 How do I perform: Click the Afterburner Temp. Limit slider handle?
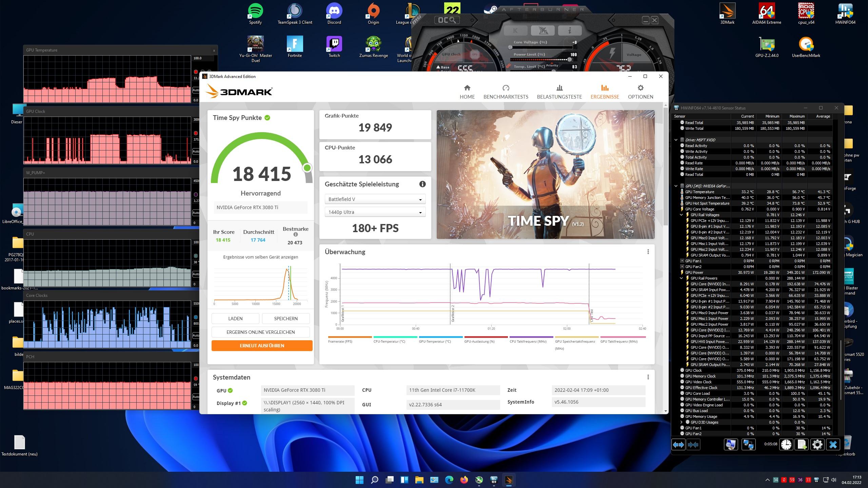(x=553, y=70)
